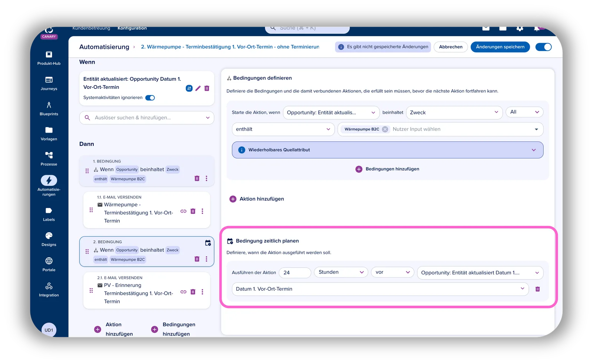Navigate to Prozesse in the sidebar
The width and height of the screenshot is (593, 364).
click(x=49, y=159)
